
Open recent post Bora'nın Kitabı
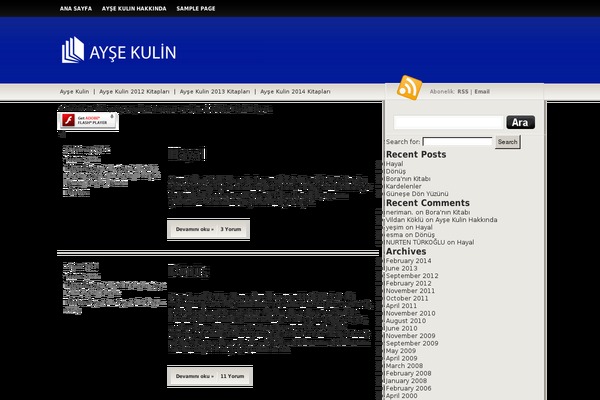click(x=408, y=179)
